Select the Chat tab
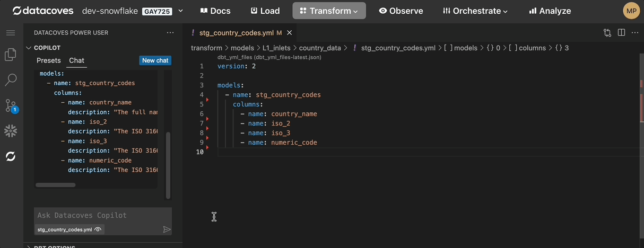The image size is (644, 248). click(x=77, y=60)
